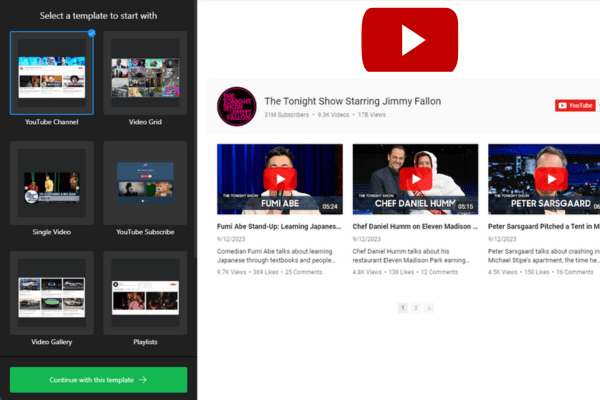600x400 pixels.
Task: Open the Fumi Abe Stand-Up video title
Action: click(x=279, y=227)
